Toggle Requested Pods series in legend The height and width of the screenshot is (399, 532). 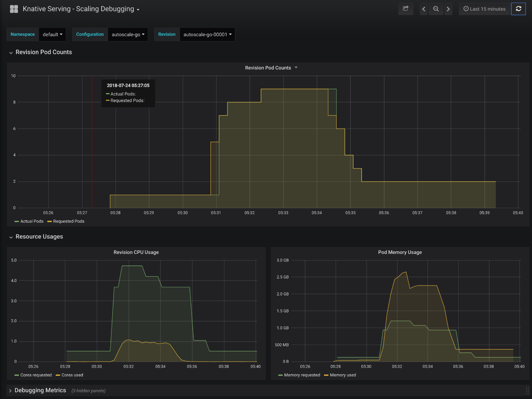pos(69,222)
